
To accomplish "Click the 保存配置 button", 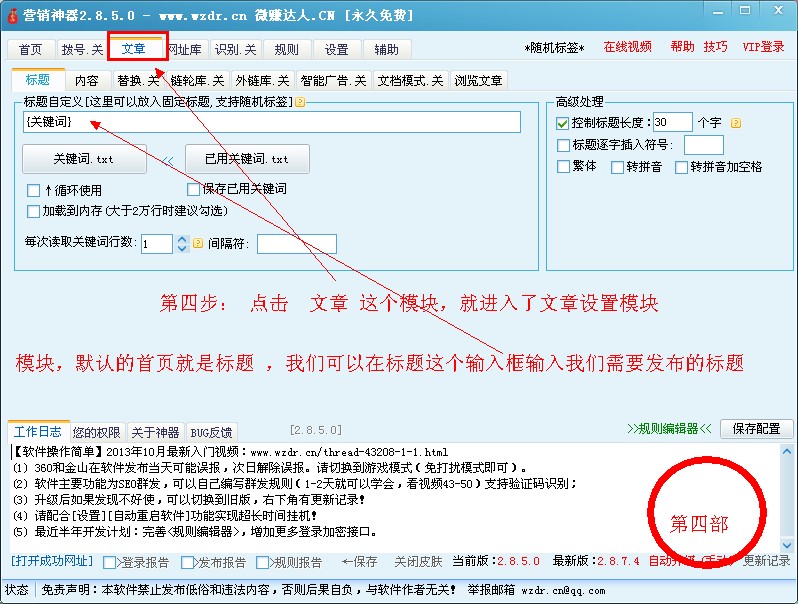I will 757,429.
